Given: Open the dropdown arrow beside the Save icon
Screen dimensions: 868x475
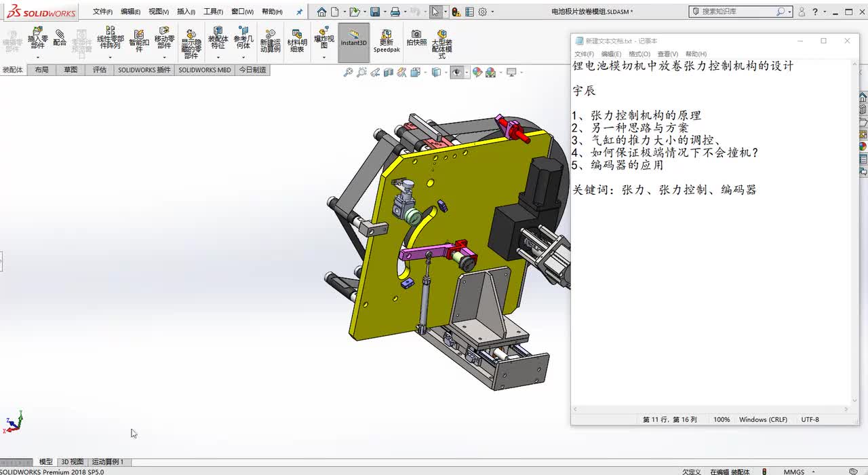Looking at the screenshot, I should [x=384, y=12].
